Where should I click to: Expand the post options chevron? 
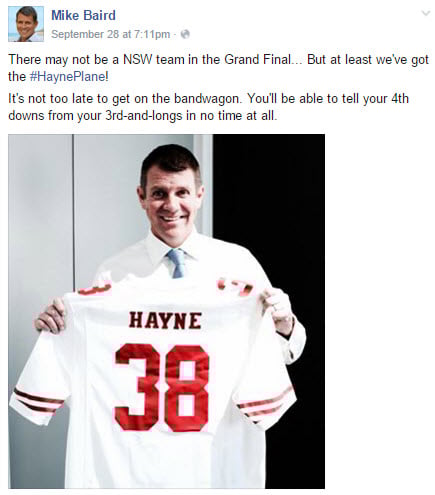pyautogui.click(x=426, y=13)
